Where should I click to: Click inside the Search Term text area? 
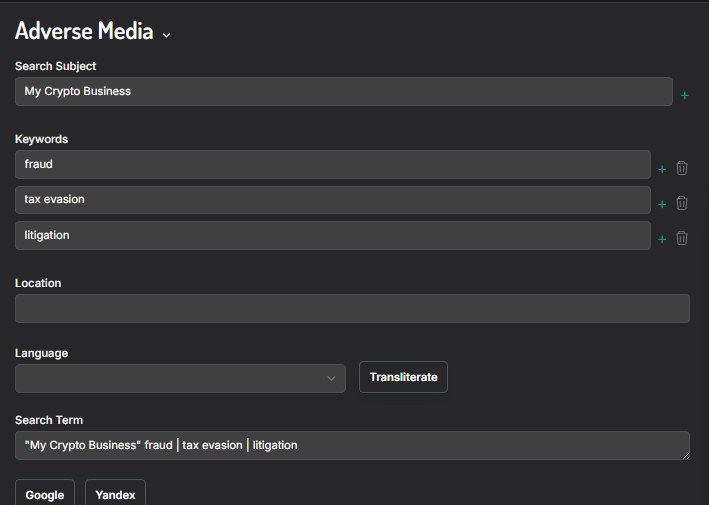click(352, 445)
